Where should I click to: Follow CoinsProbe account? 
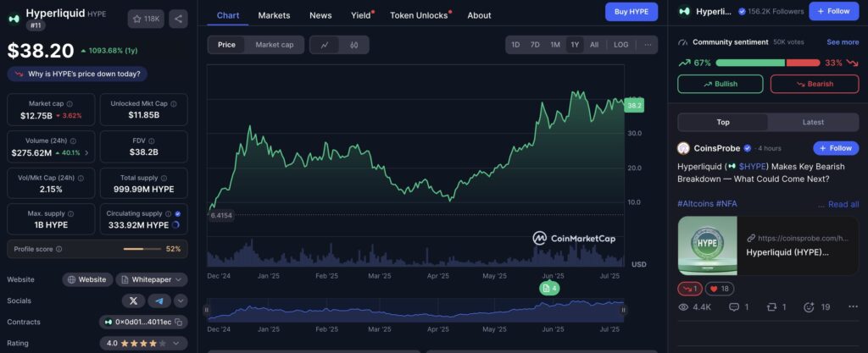coord(836,148)
